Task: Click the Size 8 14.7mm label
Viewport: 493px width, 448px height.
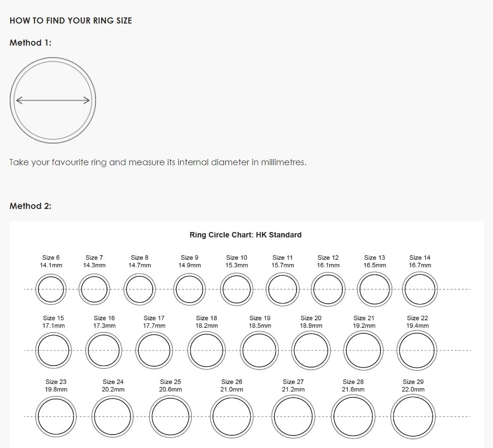Action: [140, 261]
